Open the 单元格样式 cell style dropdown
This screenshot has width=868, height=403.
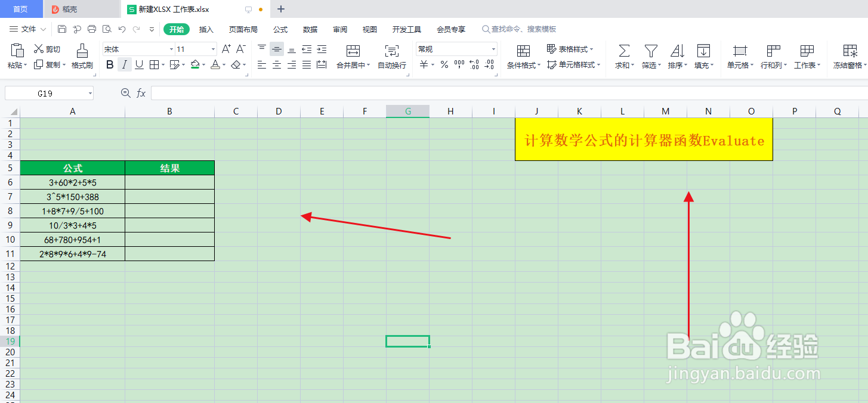(574, 65)
